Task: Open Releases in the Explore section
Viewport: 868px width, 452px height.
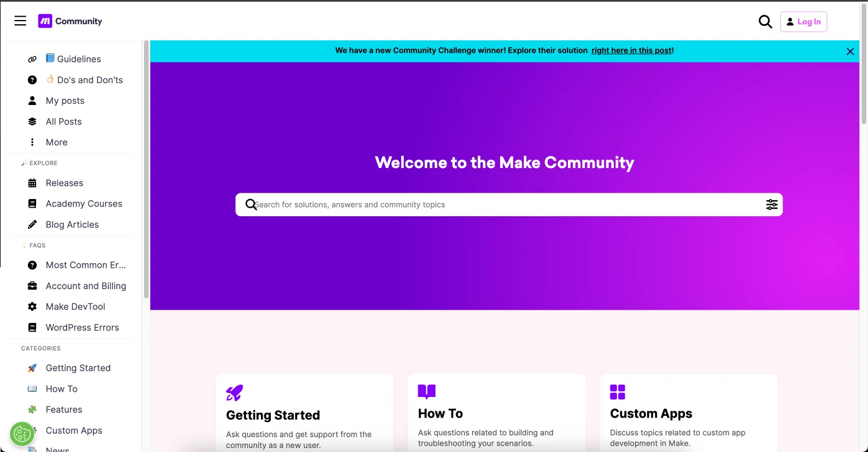Action: (64, 183)
